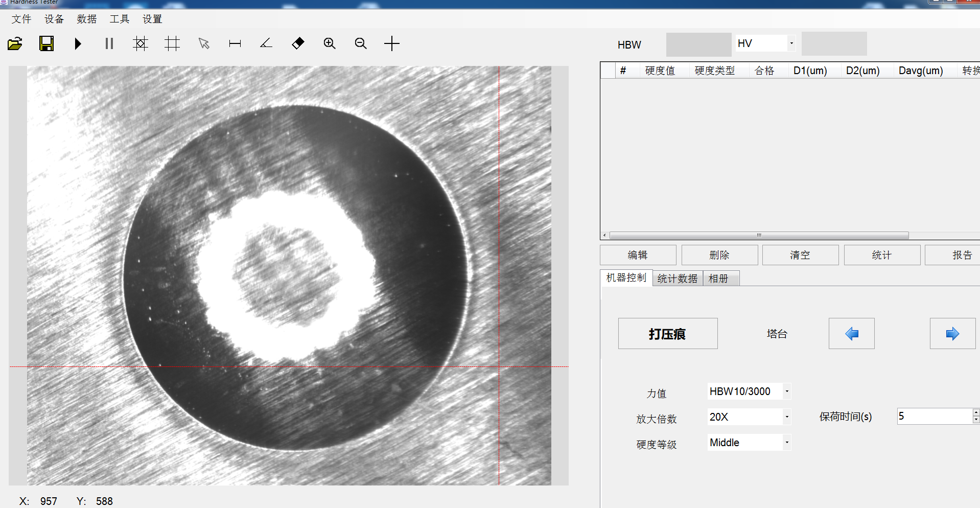980x508 pixels.
Task: Click the open file folder icon
Action: coord(15,44)
